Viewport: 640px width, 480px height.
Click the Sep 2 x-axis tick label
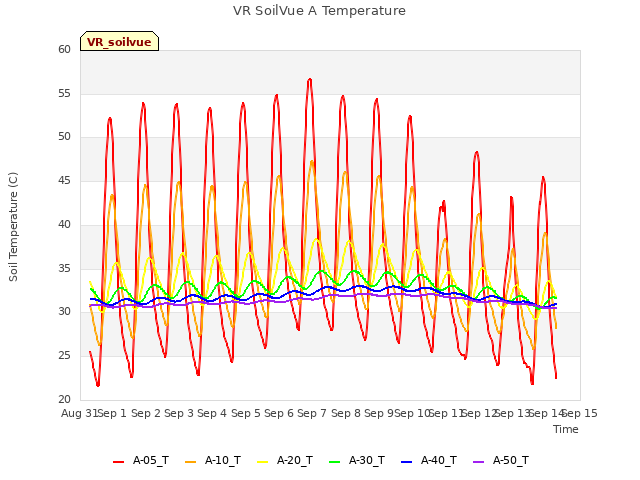click(146, 413)
